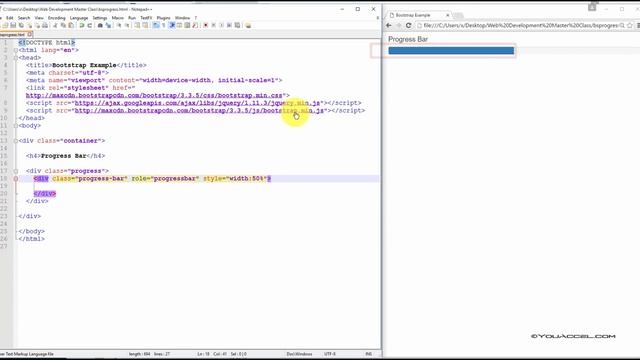Click the bootstrap.min.js URL in code
This screenshot has height=360, width=640.
click(x=200, y=111)
